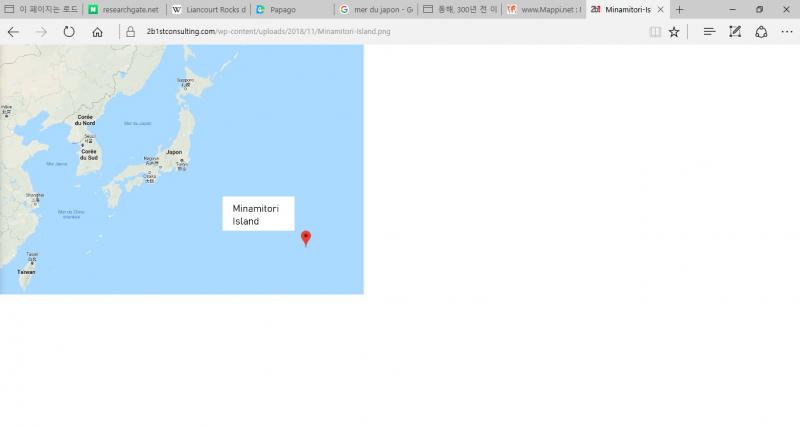
Task: Expand the tab preview chevron
Action: point(704,9)
